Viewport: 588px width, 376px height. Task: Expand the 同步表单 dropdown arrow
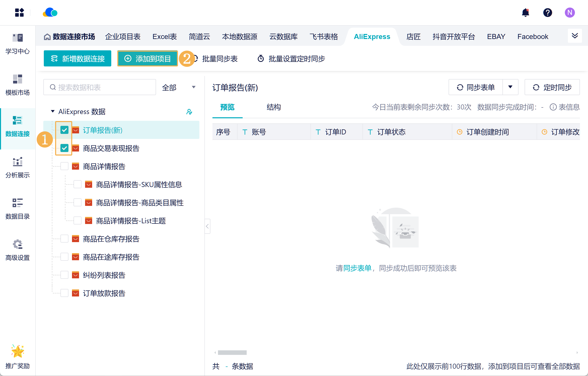click(510, 87)
